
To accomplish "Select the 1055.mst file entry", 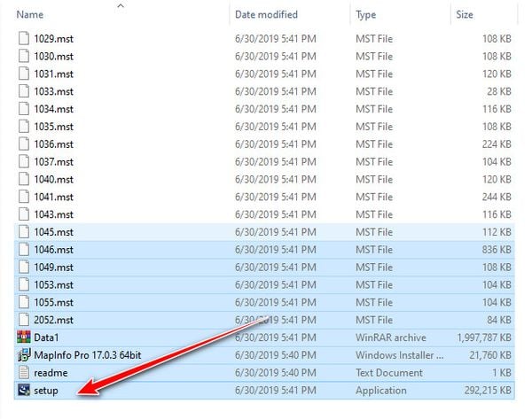I will coord(53,302).
